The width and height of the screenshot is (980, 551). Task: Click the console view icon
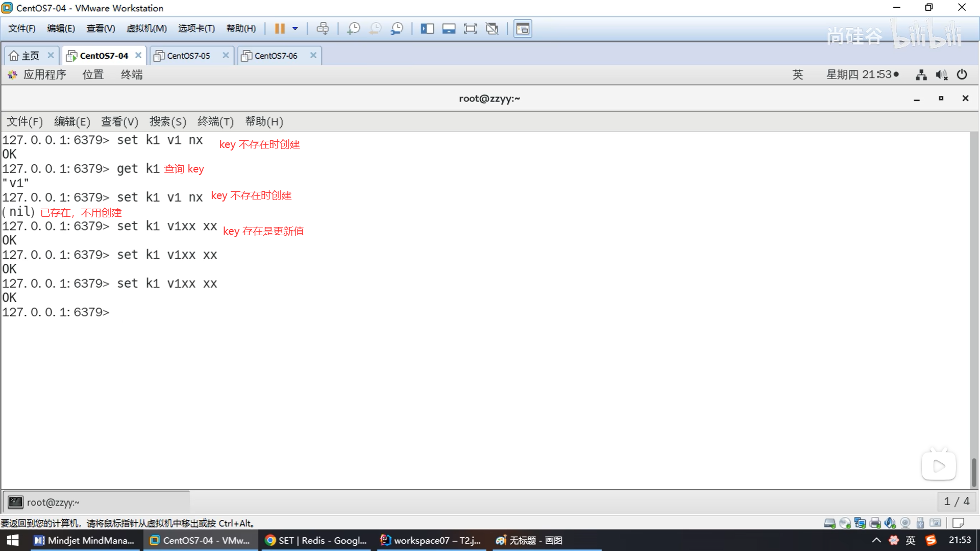click(x=523, y=29)
